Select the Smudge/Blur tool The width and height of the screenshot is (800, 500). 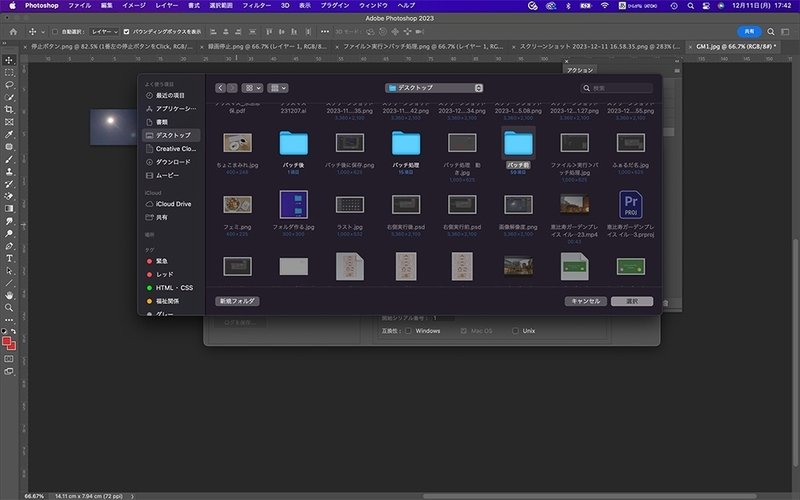tap(9, 221)
